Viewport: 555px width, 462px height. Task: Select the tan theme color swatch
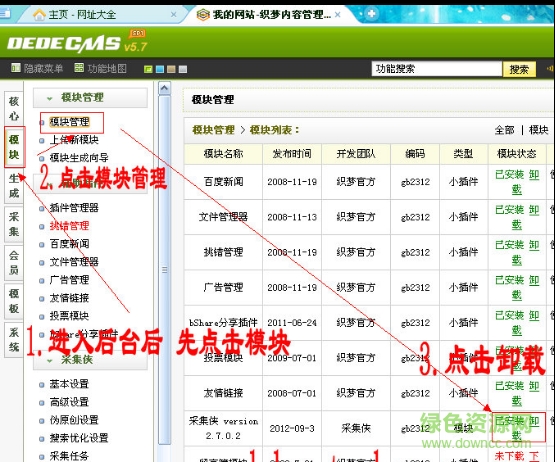point(171,69)
